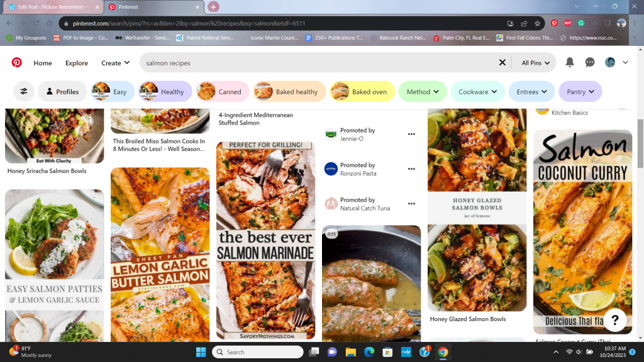
Task: Bookmark this page with the star icon
Action: [x=538, y=23]
